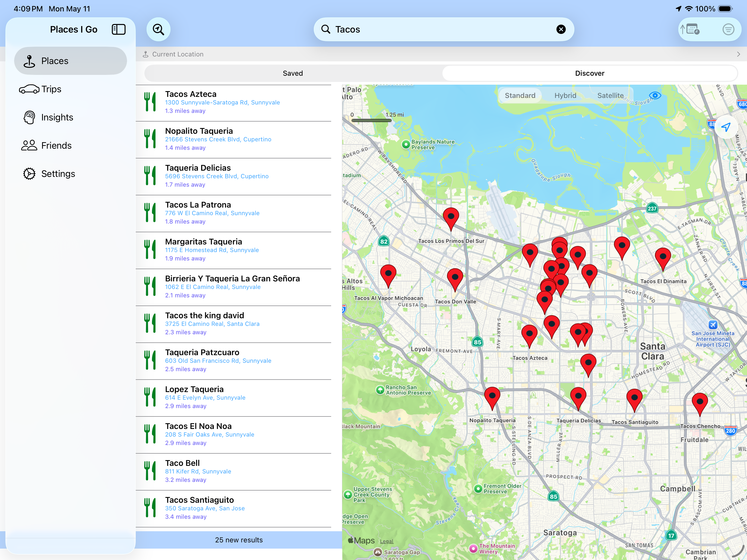Click Current Location label
The height and width of the screenshot is (560, 747).
178,54
